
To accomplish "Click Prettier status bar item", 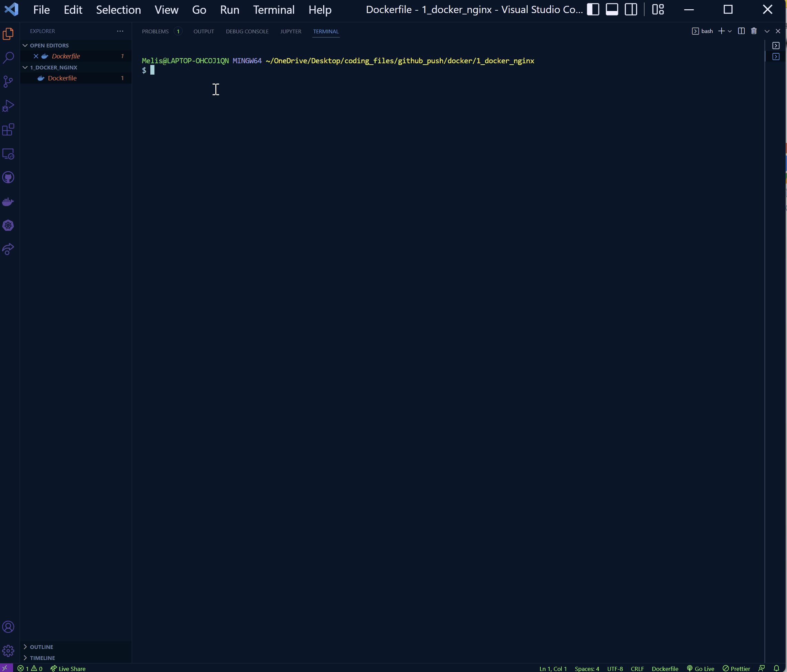I will point(736,668).
